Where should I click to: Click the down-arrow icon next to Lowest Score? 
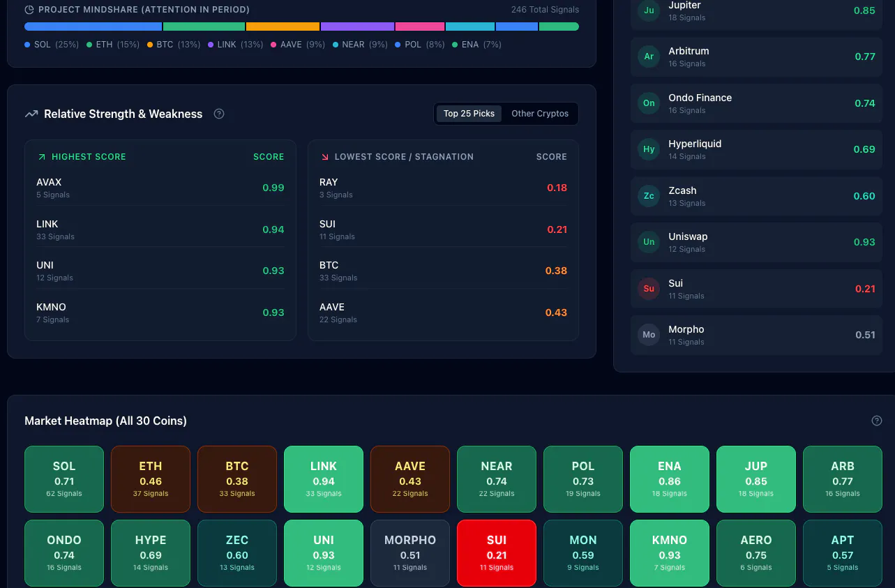click(x=324, y=157)
